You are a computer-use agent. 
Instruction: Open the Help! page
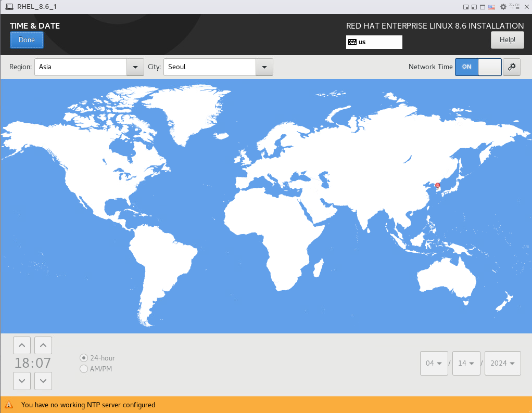507,40
